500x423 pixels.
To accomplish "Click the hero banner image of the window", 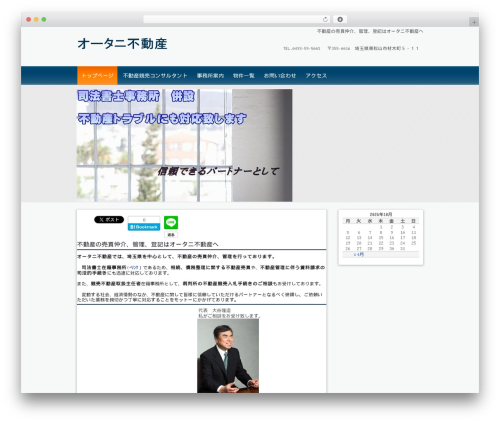I will [185, 145].
